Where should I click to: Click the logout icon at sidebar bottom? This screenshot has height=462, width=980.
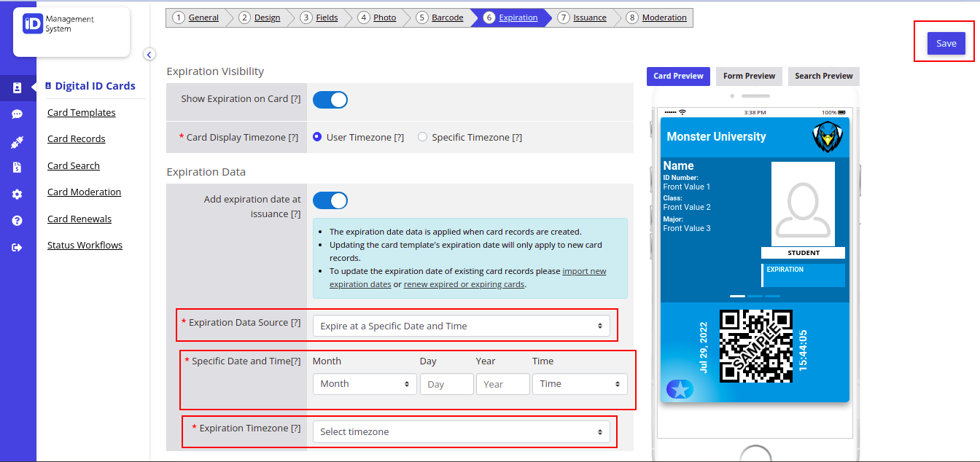[17, 247]
